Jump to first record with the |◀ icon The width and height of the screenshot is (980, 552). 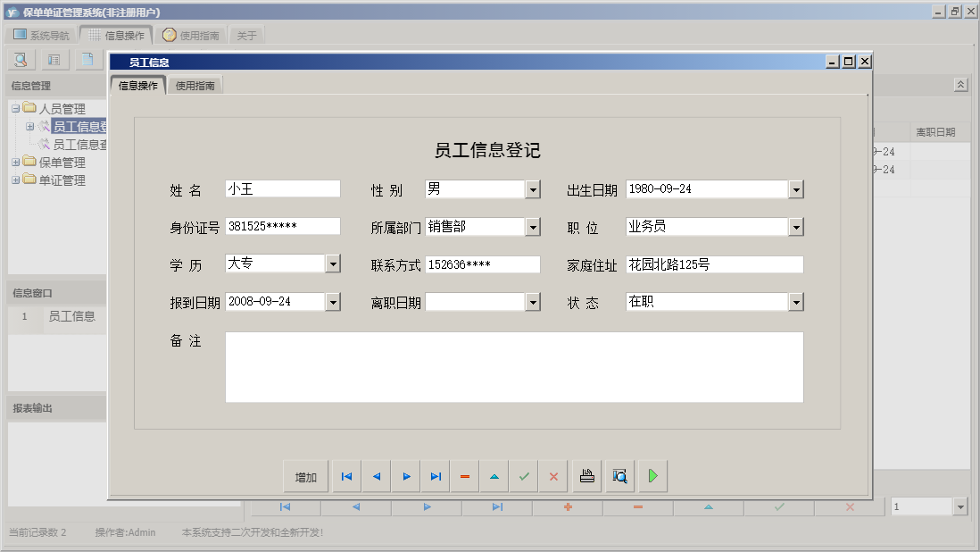tap(346, 476)
